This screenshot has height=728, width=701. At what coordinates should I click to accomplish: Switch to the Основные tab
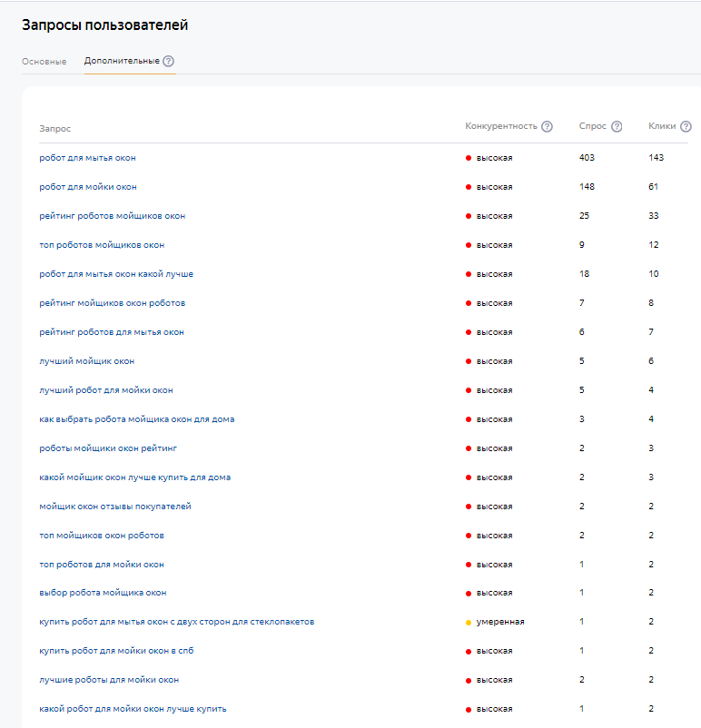44,62
